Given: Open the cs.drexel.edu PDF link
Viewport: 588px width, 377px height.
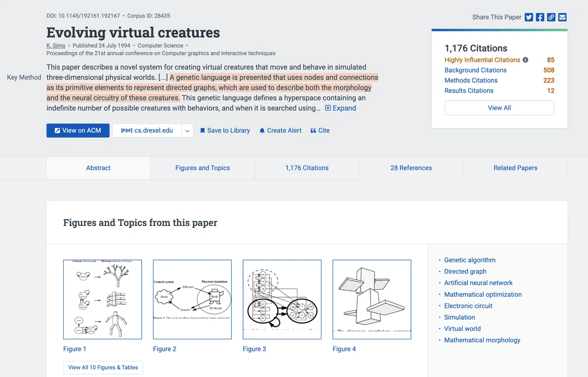Looking at the screenshot, I should click(147, 130).
